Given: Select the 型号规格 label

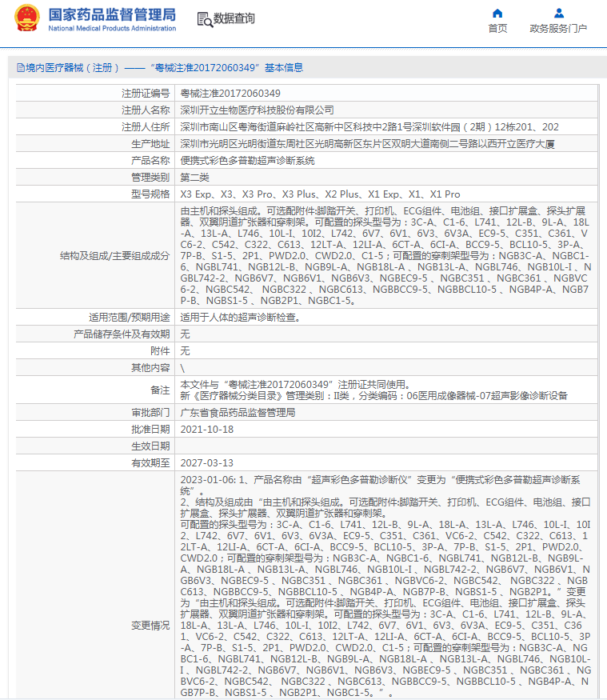Looking at the screenshot, I should click(150, 194).
